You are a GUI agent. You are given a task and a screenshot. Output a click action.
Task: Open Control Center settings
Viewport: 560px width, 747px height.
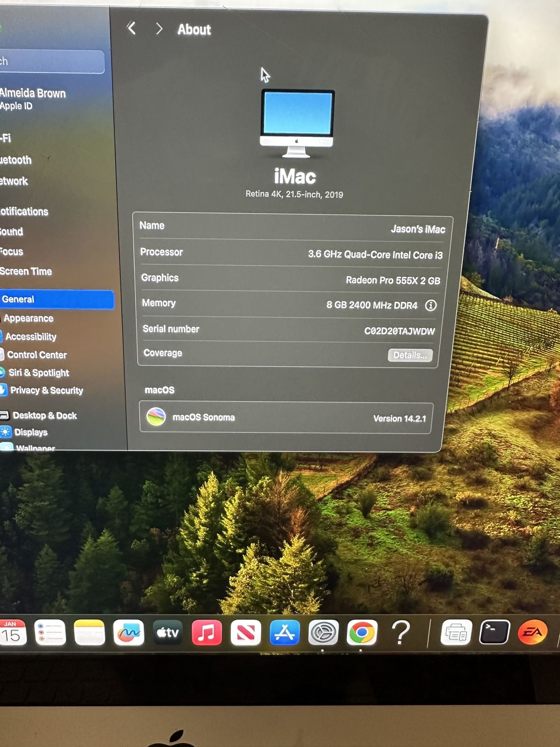tap(37, 355)
